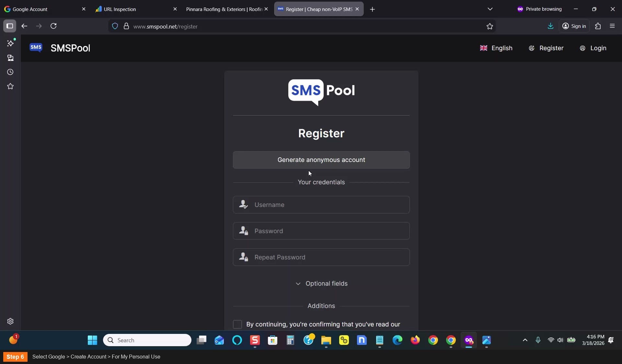Open the Login link in header
This screenshot has height=364, width=622.
[x=593, y=48]
